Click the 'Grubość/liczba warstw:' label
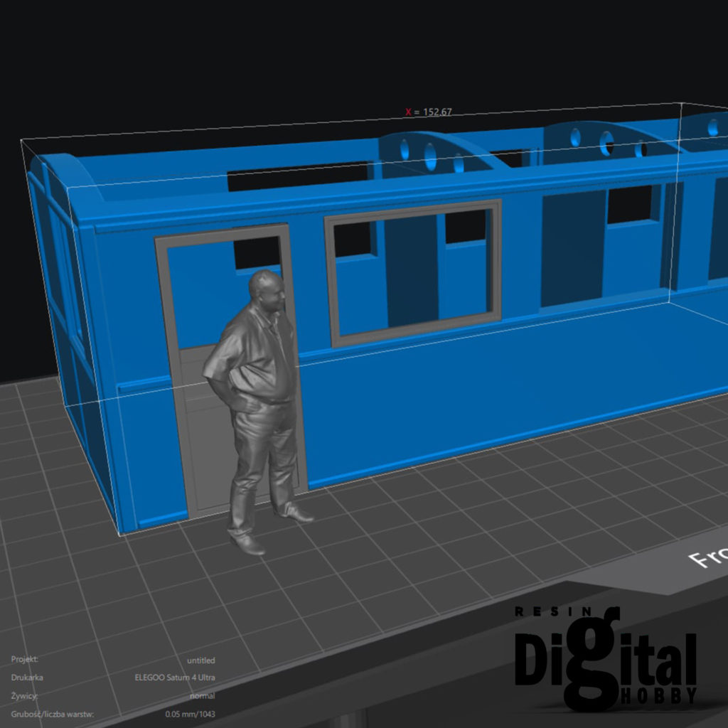The height and width of the screenshot is (728, 728). pos(53,714)
